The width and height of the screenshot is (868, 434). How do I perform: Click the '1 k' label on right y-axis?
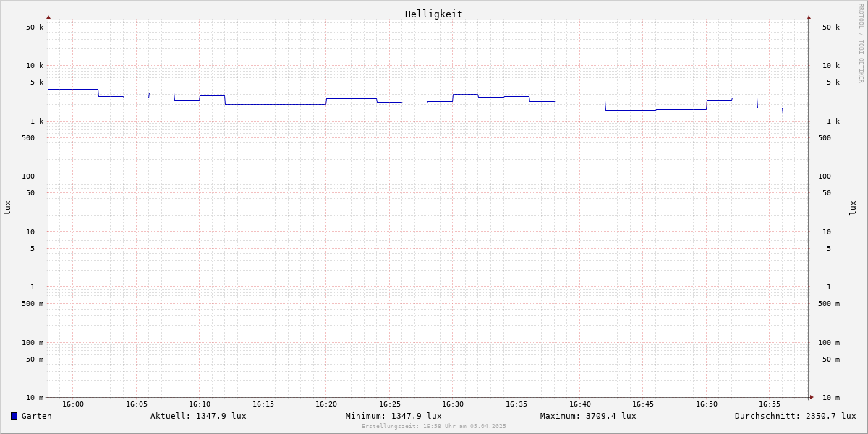[833, 122]
